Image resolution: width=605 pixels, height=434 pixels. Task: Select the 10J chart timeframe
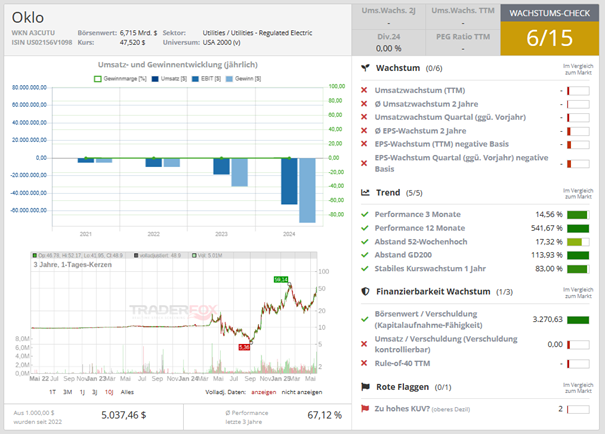[109, 392]
